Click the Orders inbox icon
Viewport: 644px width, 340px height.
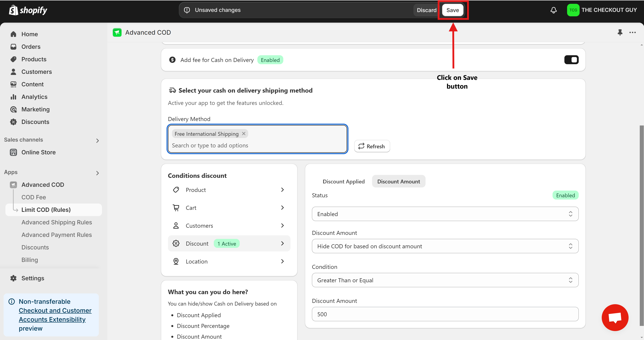[13, 47]
